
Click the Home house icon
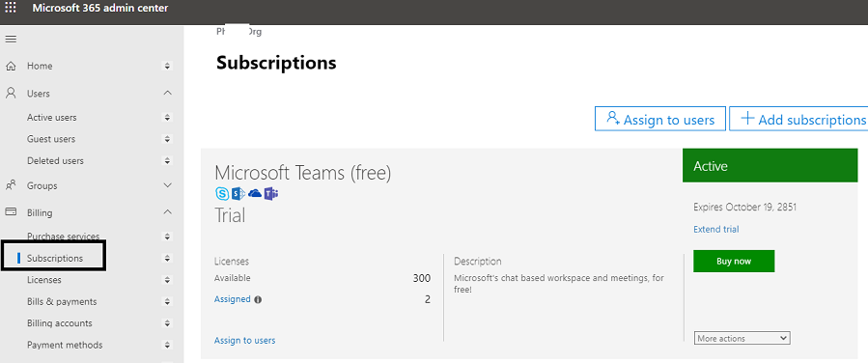pyautogui.click(x=11, y=67)
